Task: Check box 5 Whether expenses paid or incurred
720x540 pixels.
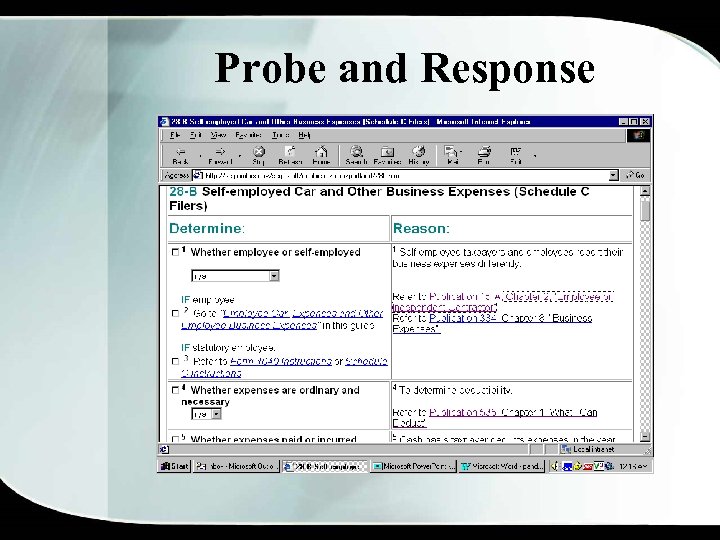Action: click(175, 439)
